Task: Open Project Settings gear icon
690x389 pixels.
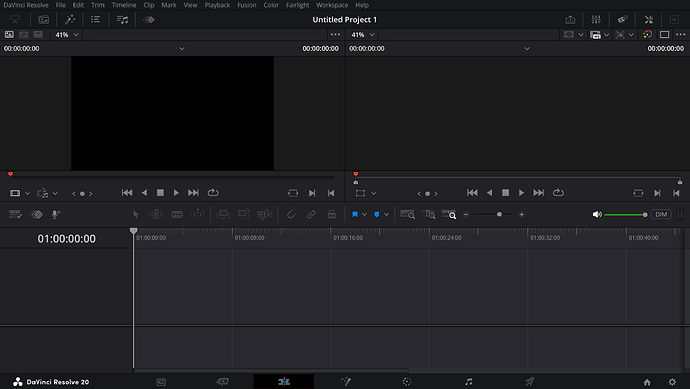Action: pos(672,382)
